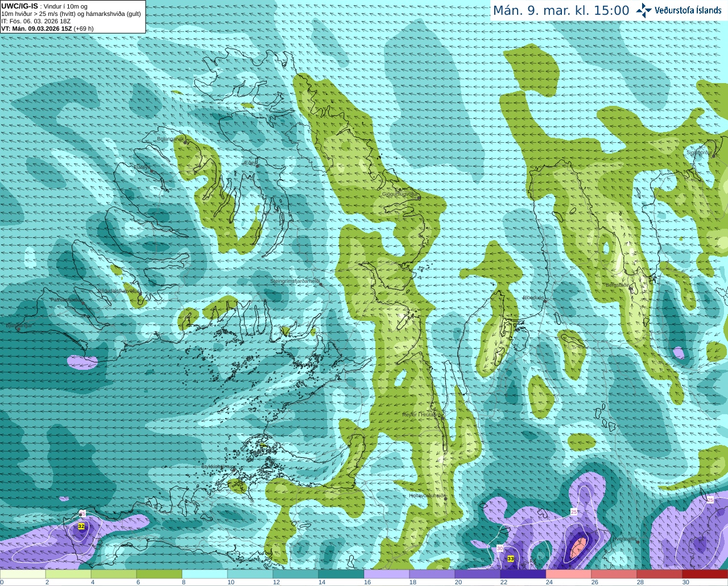Click the Reykir í Hrútafirði station label

coord(421,415)
